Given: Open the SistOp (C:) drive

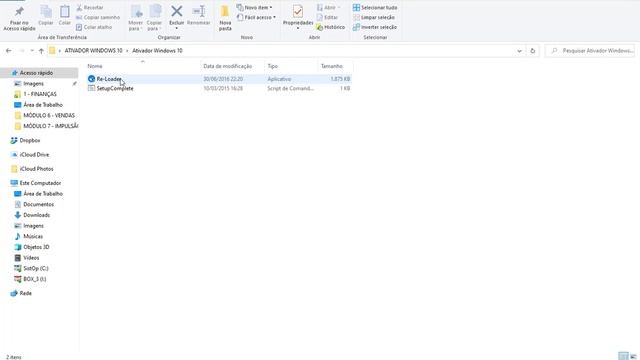Looking at the screenshot, I should click(x=36, y=268).
